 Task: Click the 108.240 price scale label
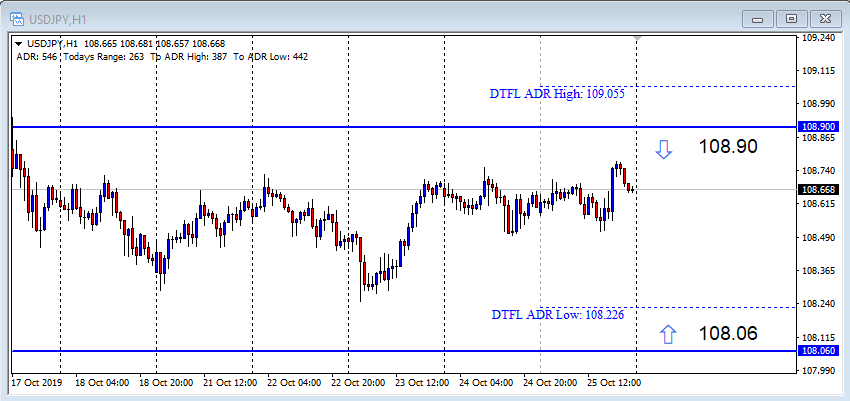[x=819, y=304]
